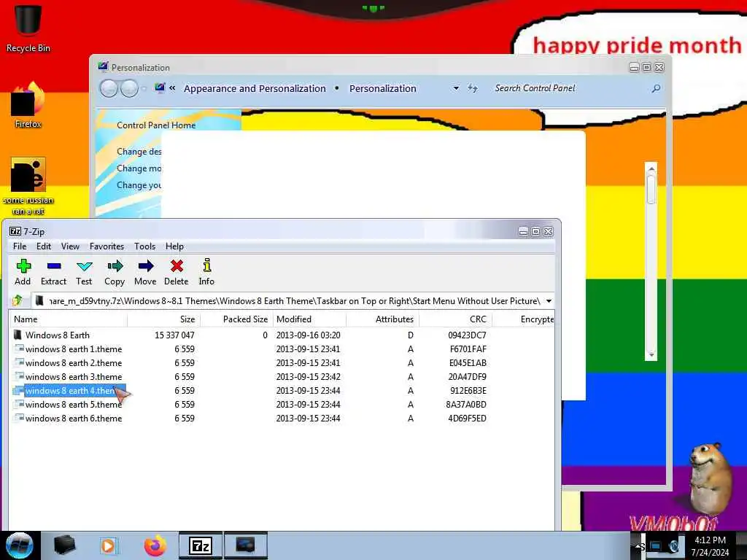Viewport: 747px width, 560px height.
Task: Expand the '«' breadcrumb chevron in Personalization
Action: [x=172, y=88]
